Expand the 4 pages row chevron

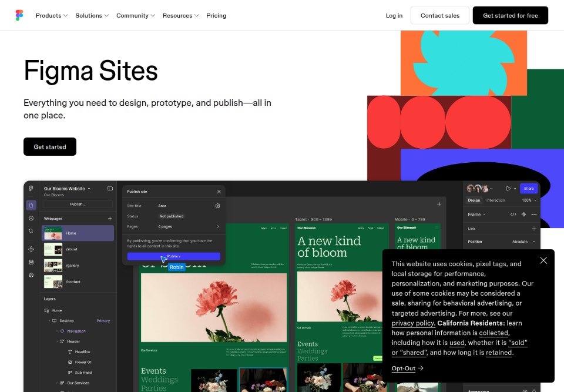click(217, 226)
